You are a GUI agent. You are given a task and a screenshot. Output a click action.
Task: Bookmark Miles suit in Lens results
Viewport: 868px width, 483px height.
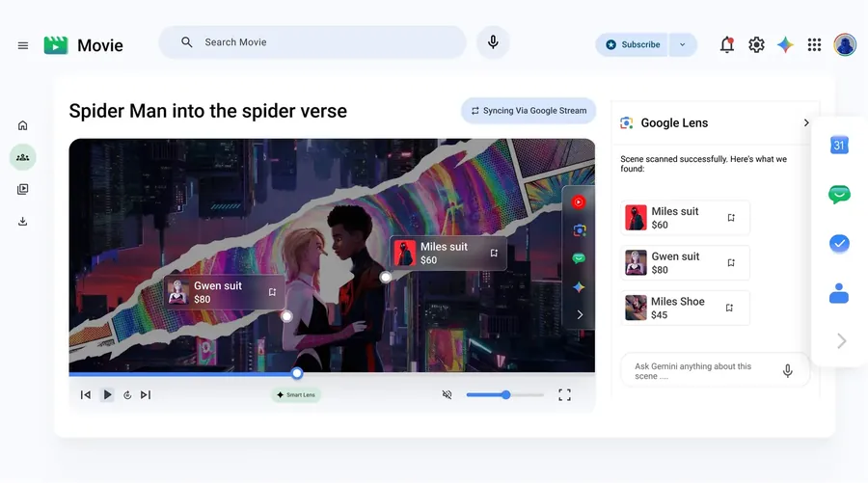coord(731,218)
